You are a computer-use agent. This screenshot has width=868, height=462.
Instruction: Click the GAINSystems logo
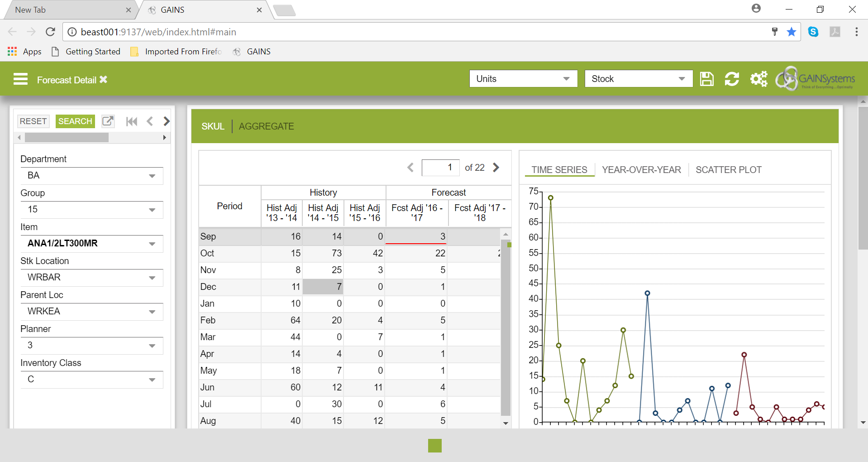[816, 79]
